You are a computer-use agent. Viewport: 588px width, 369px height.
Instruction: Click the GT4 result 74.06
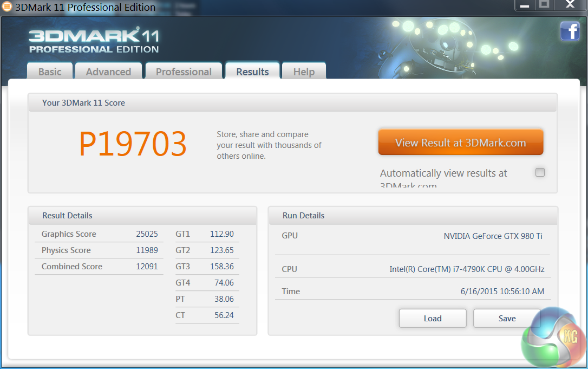pos(224,283)
